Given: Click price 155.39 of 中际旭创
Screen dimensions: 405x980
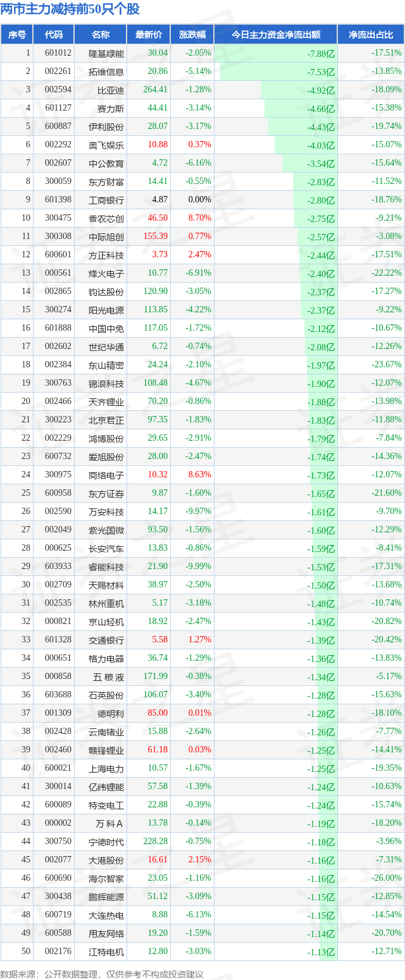Looking at the screenshot, I should pos(156,236).
